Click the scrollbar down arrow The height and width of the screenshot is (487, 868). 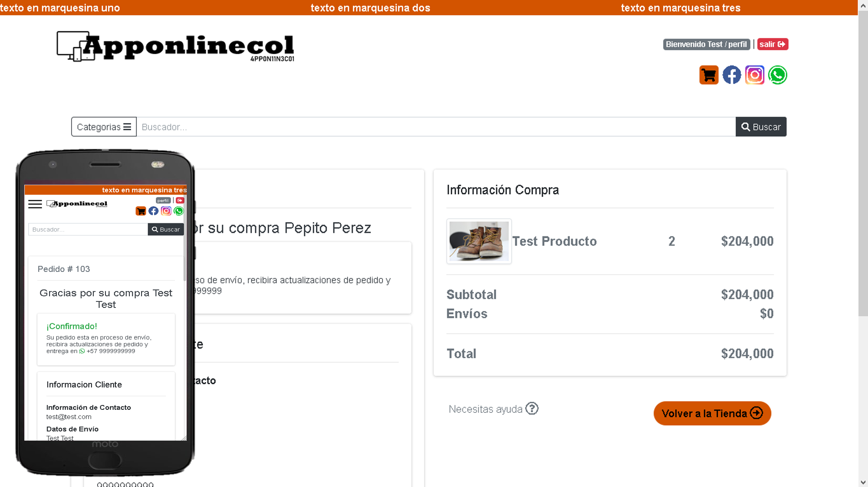863,482
